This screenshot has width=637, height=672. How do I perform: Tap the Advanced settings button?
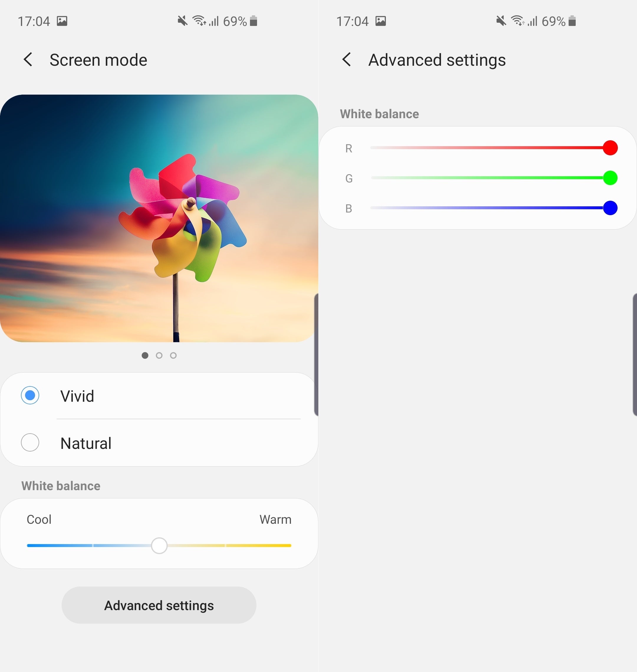coord(159,605)
